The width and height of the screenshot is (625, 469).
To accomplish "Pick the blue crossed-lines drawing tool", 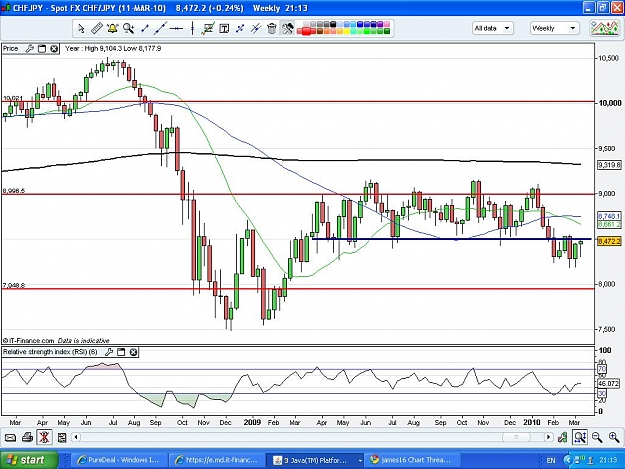I will click(x=240, y=28).
